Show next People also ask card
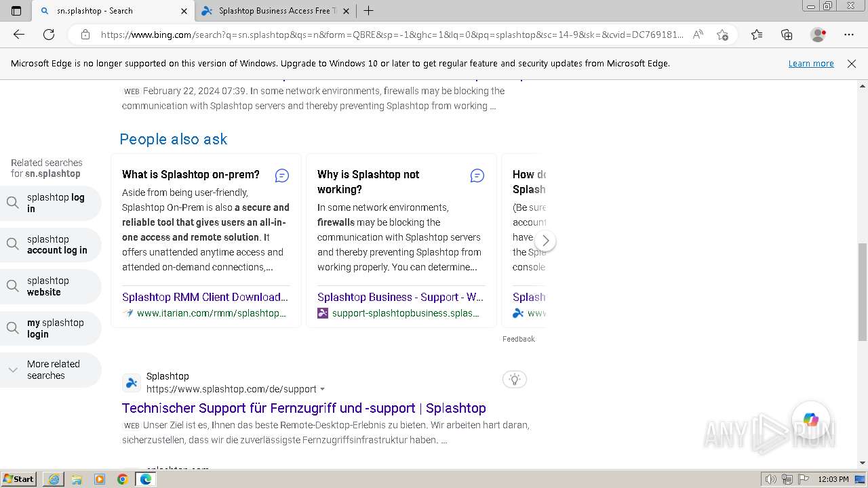868x488 pixels. 545,241
